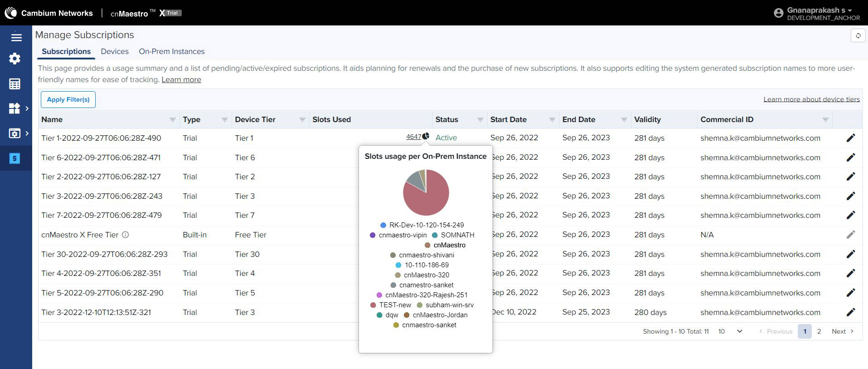Open the rows-per-page dropdown showing 10
Screen dimensions: 868x369
[x=730, y=331]
